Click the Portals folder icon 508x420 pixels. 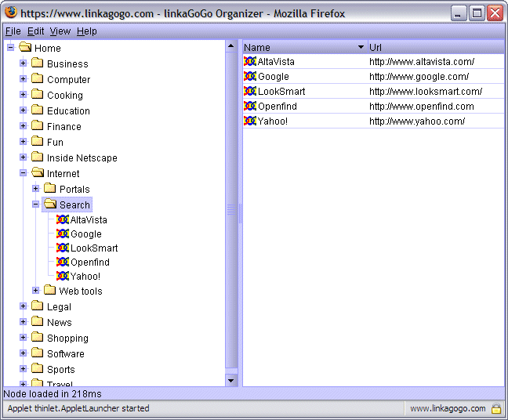50,188
